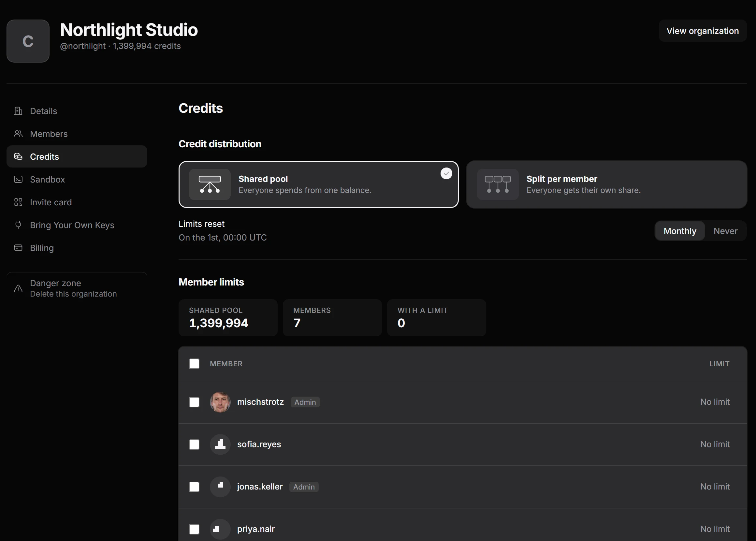Click jonas.keller's No limit value
The height and width of the screenshot is (541, 756).
[x=715, y=486]
